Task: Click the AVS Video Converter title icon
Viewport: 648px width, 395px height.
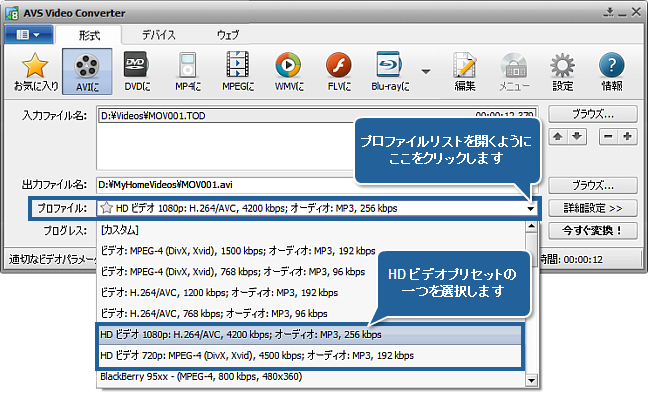Action: 12,13
